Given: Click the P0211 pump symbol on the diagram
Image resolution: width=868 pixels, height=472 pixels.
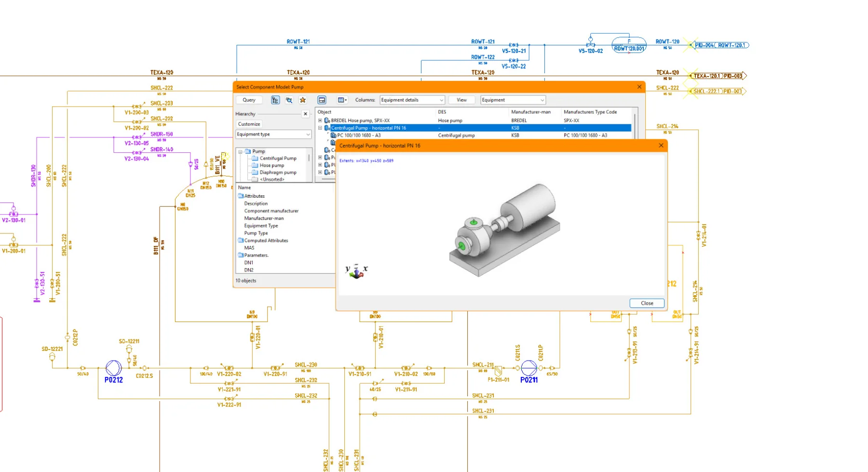Looking at the screenshot, I should click(529, 368).
